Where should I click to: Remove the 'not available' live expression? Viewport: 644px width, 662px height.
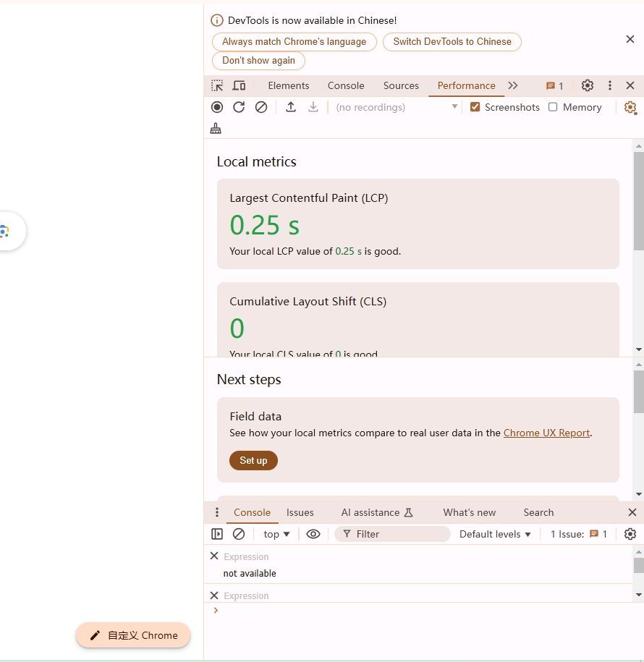click(214, 556)
